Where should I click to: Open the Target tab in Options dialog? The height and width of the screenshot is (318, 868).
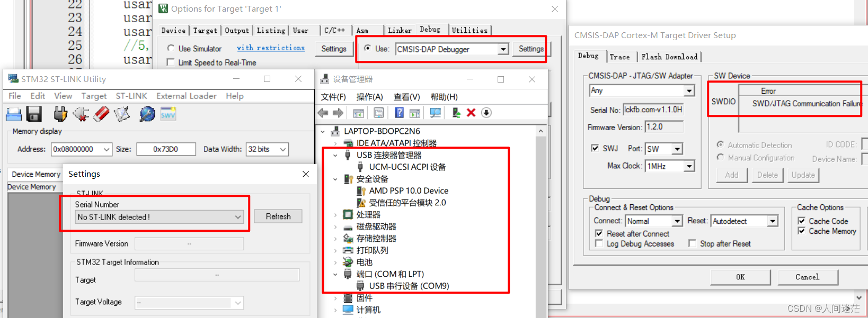[205, 31]
